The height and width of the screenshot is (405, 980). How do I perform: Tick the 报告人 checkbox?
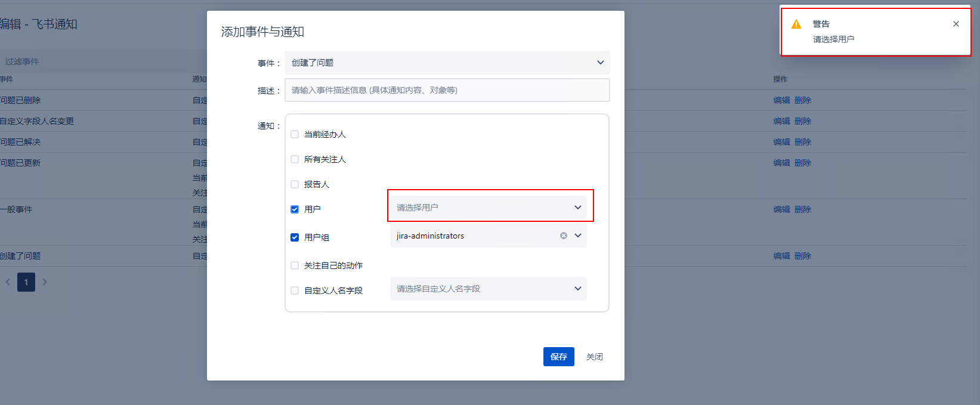[295, 184]
